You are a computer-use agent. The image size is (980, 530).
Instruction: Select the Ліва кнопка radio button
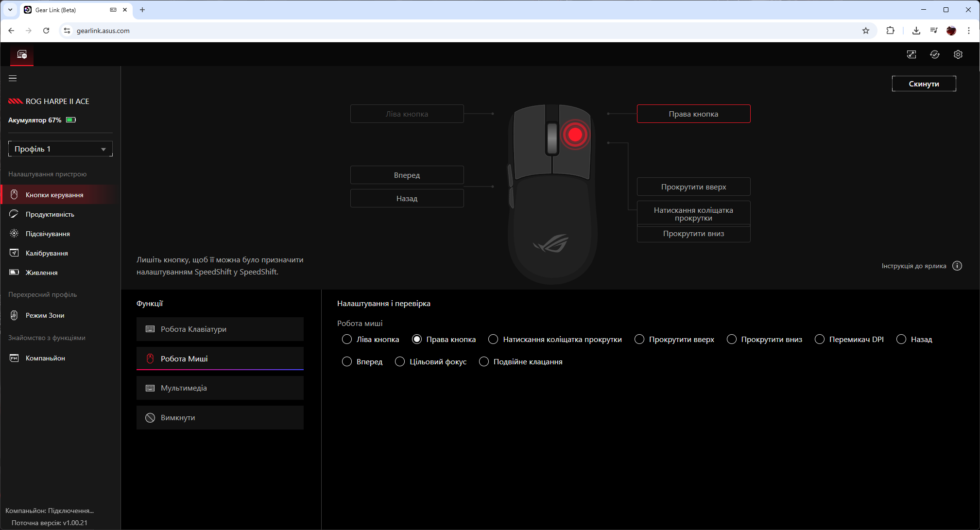point(347,340)
